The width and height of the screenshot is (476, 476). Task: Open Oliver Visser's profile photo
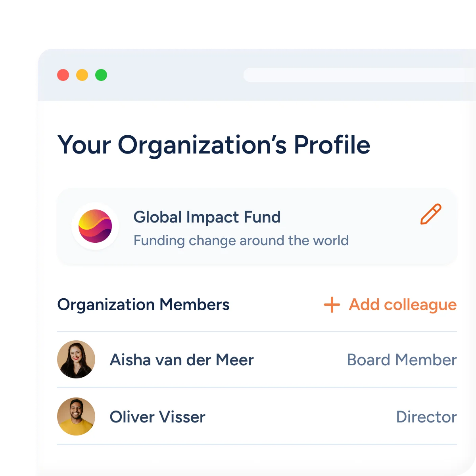(76, 416)
